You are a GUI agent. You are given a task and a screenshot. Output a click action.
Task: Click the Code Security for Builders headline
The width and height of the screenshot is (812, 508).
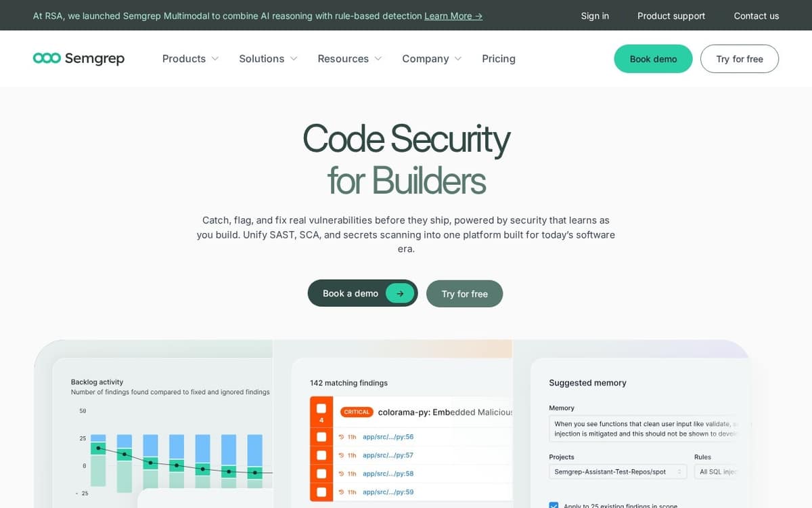click(x=406, y=159)
